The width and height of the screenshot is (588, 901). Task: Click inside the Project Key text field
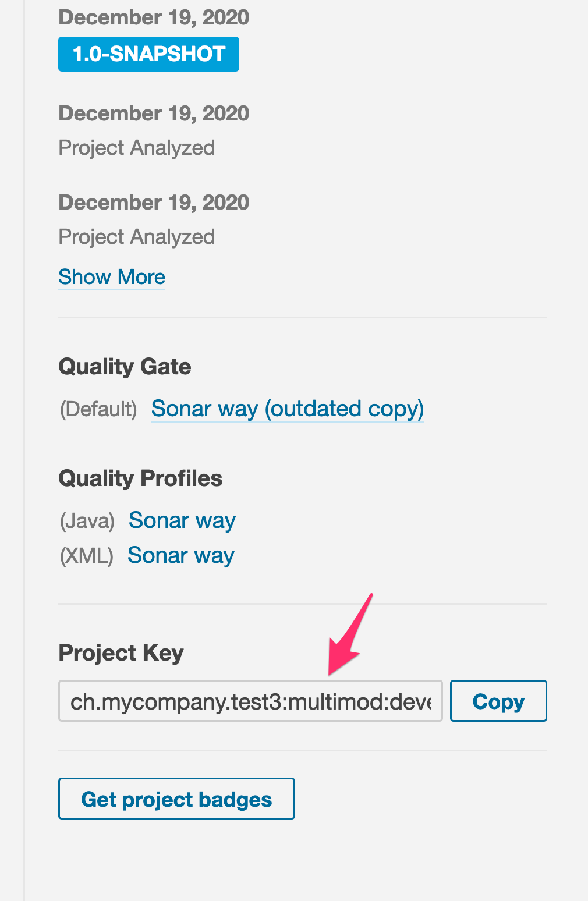pyautogui.click(x=250, y=701)
